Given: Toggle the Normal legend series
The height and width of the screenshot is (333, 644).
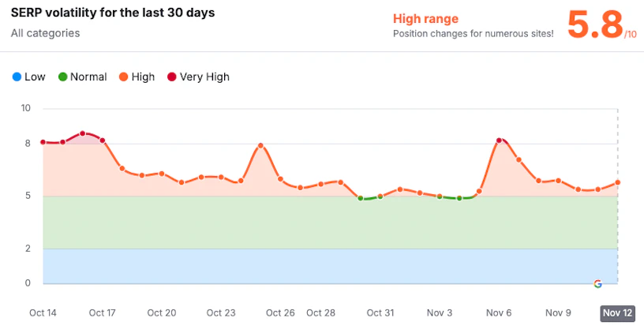Looking at the screenshot, I should click(x=83, y=77).
